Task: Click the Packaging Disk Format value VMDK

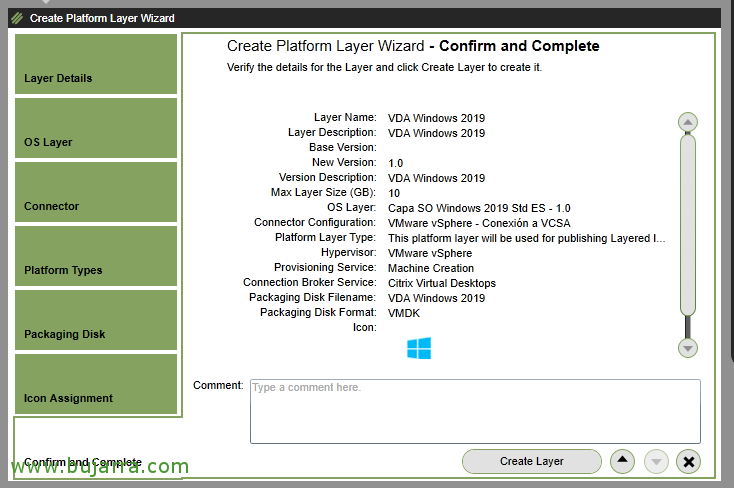Action: pos(404,313)
